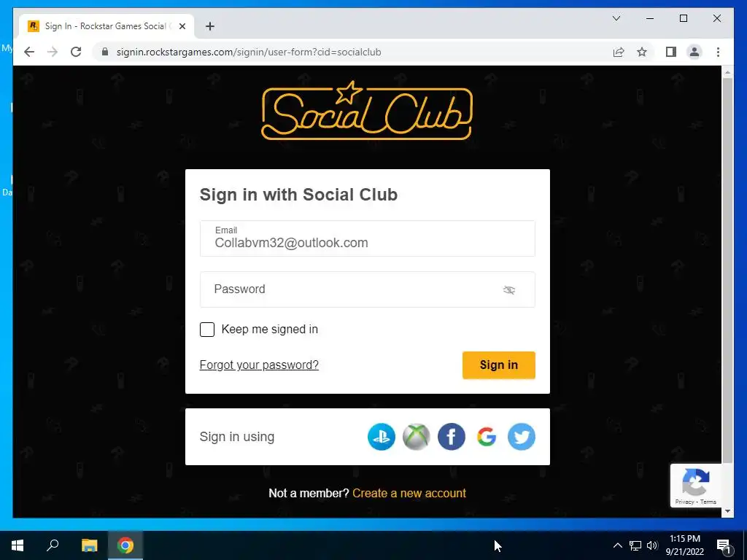
Task: Reload the page
Action: pos(76,52)
